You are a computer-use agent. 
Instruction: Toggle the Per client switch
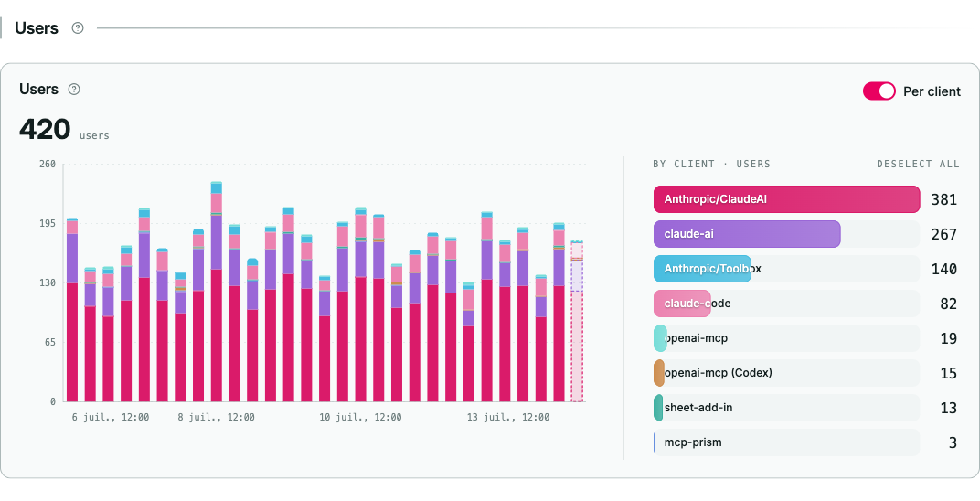coord(879,91)
